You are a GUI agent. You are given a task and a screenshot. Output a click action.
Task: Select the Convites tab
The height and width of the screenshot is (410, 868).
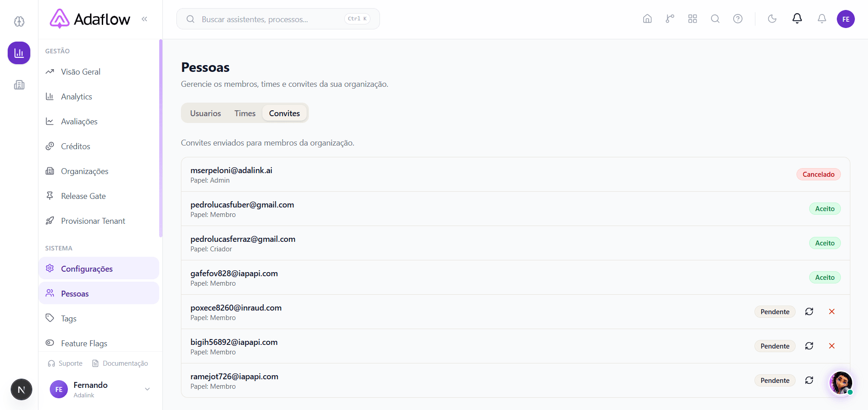pyautogui.click(x=285, y=113)
